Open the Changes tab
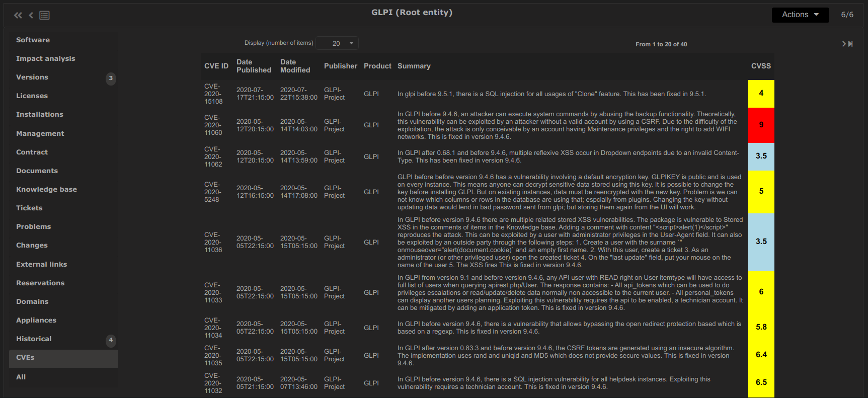Image resolution: width=868 pixels, height=398 pixels. (32, 245)
